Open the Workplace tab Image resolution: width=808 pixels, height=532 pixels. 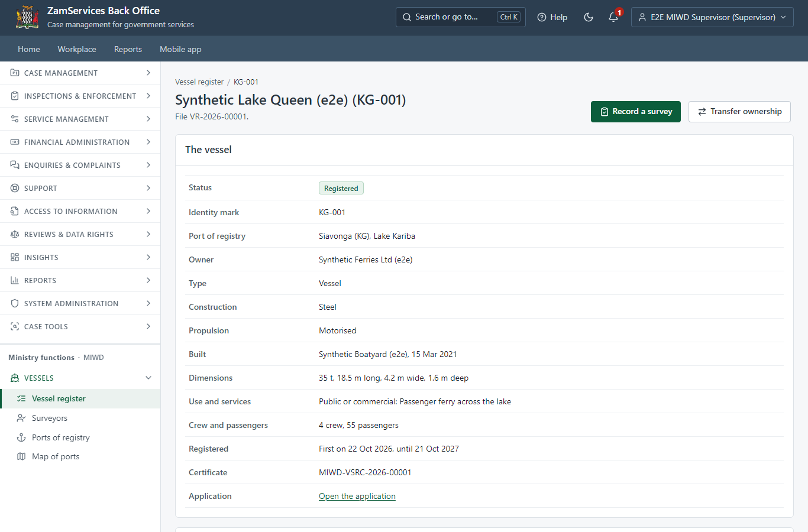point(77,49)
